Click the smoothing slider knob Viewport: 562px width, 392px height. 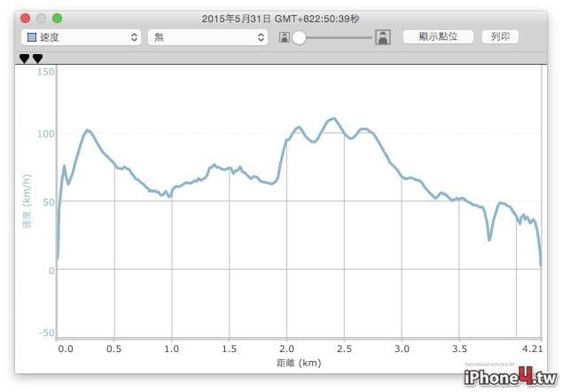pyautogui.click(x=299, y=37)
